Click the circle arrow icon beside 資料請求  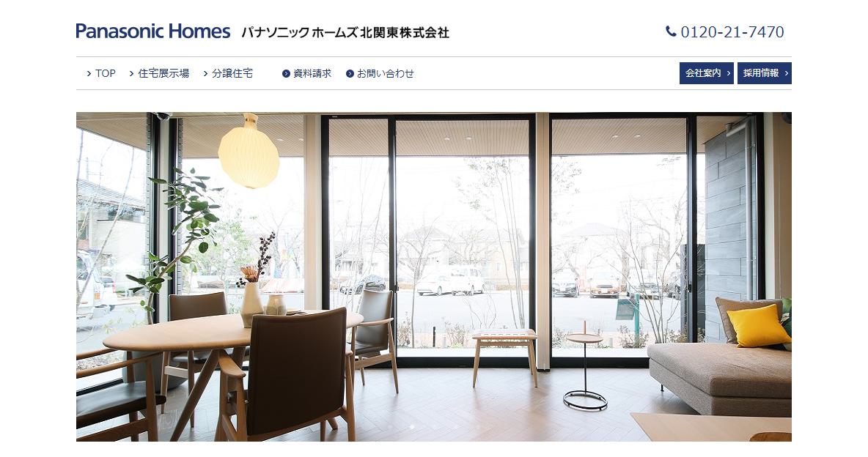click(x=286, y=73)
